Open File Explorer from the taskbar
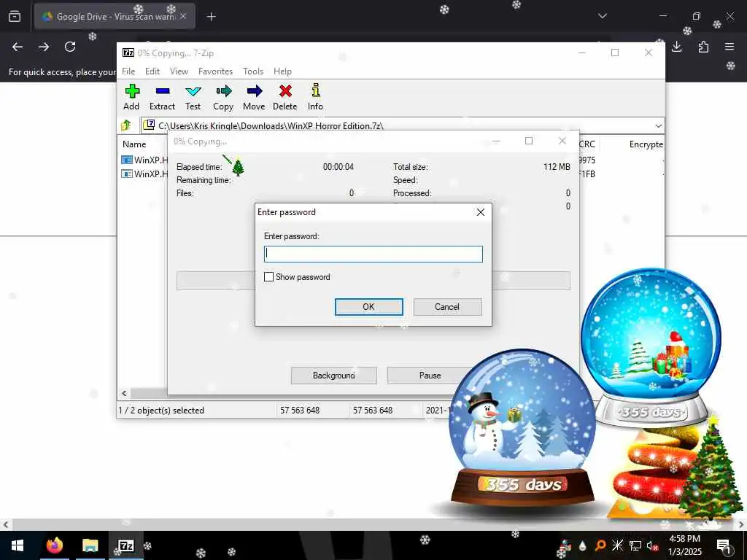The height and width of the screenshot is (560, 747). [90, 545]
